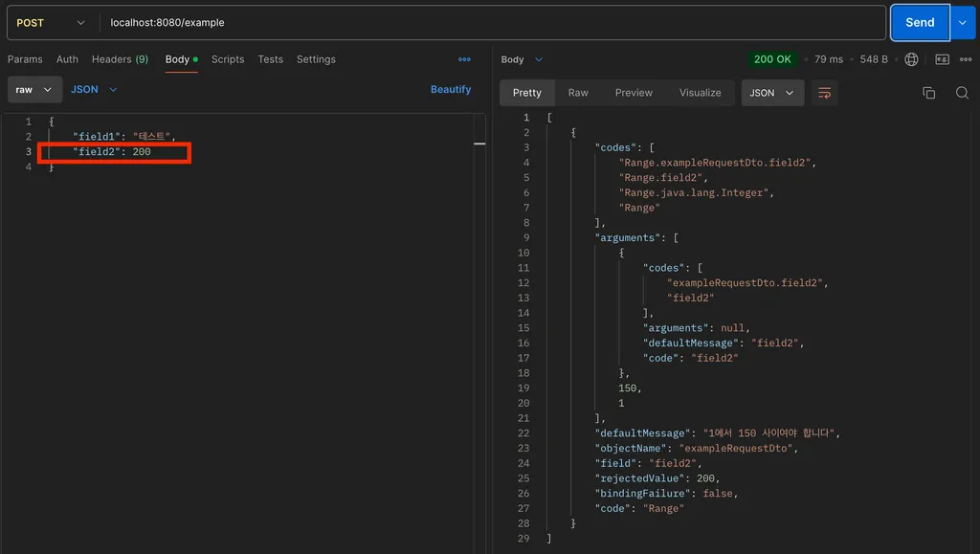Image resolution: width=980 pixels, height=554 pixels.
Task: Open search in response body
Action: pos(962,93)
